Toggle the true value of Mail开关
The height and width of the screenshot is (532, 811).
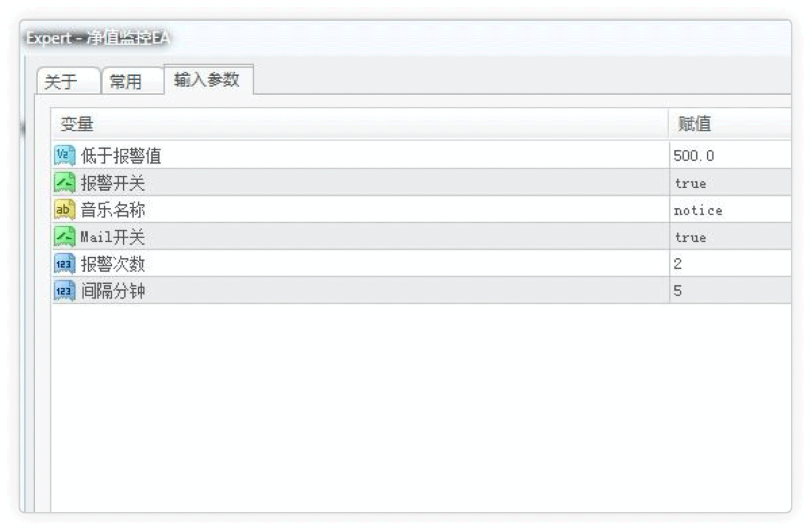coord(730,237)
